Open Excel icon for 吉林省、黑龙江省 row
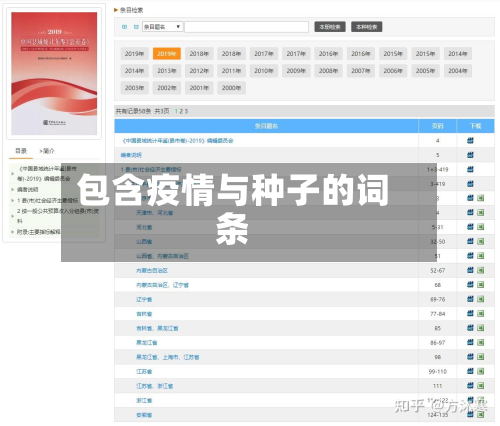This screenshot has width=500, height=426. pos(480,328)
